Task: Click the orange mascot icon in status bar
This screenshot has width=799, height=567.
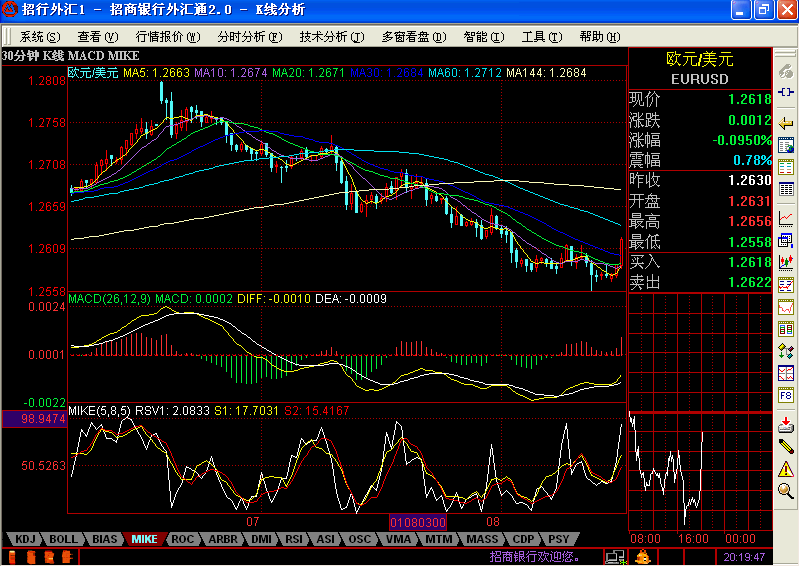Action: click(643, 557)
